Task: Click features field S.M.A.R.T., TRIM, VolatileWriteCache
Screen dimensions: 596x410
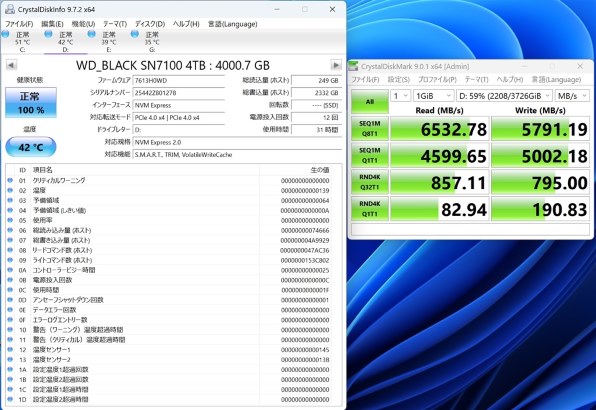Action: 237,155
